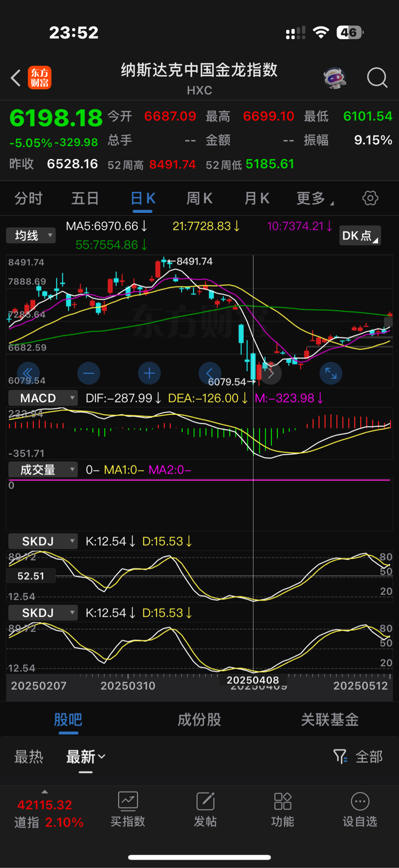Tap the 52周低 5185.61 value

coord(270,164)
